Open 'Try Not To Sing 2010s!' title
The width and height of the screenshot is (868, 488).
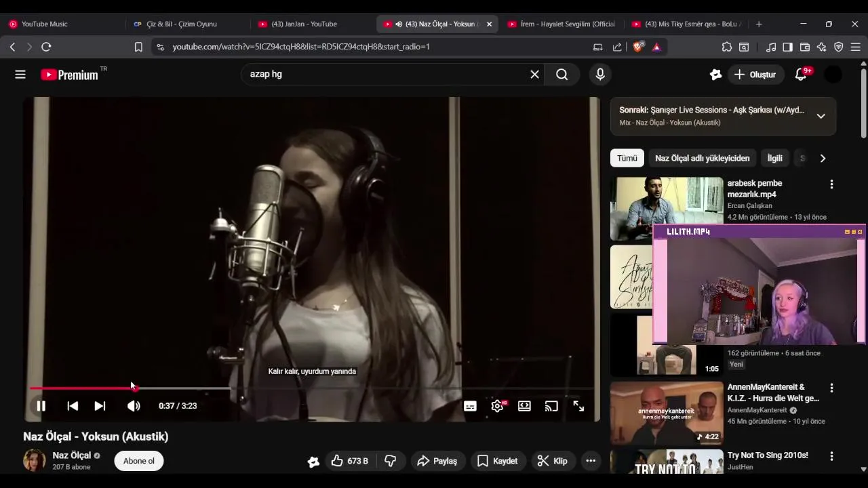[x=768, y=455]
